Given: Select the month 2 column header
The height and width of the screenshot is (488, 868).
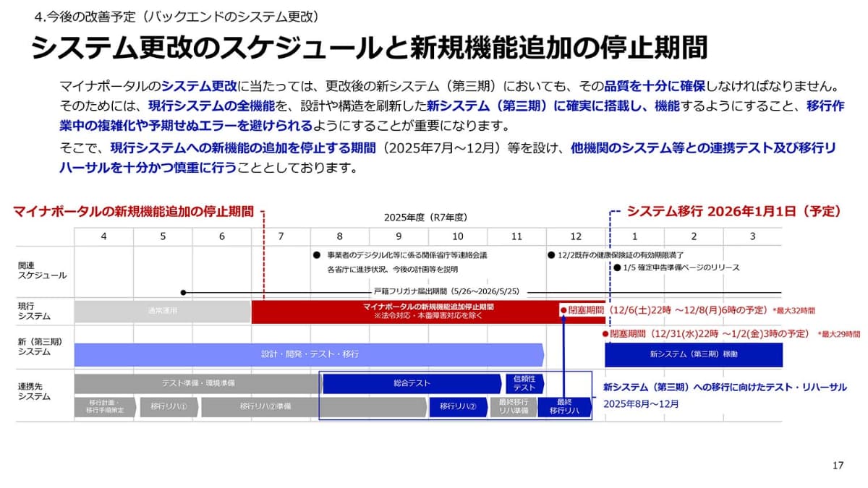Looking at the screenshot, I should (x=694, y=237).
